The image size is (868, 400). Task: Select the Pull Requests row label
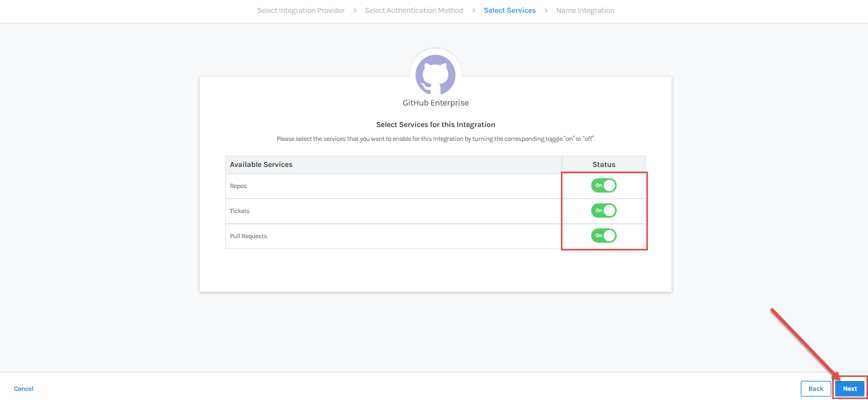[248, 236]
